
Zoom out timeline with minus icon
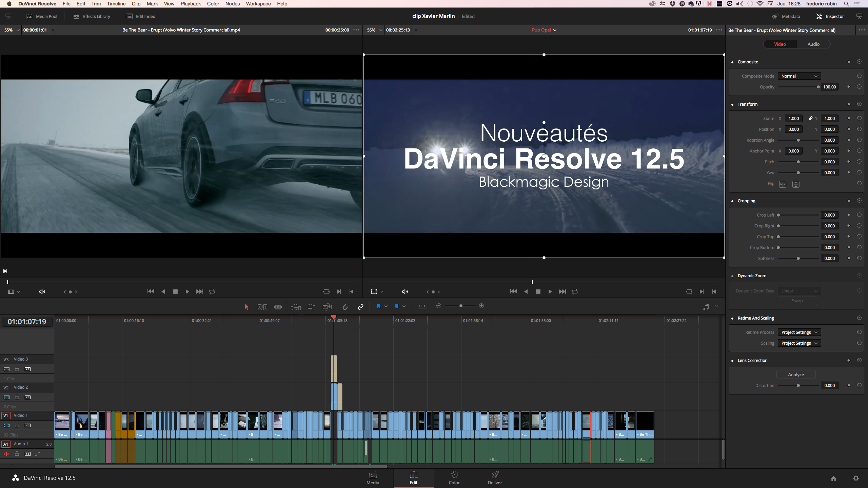click(x=438, y=306)
